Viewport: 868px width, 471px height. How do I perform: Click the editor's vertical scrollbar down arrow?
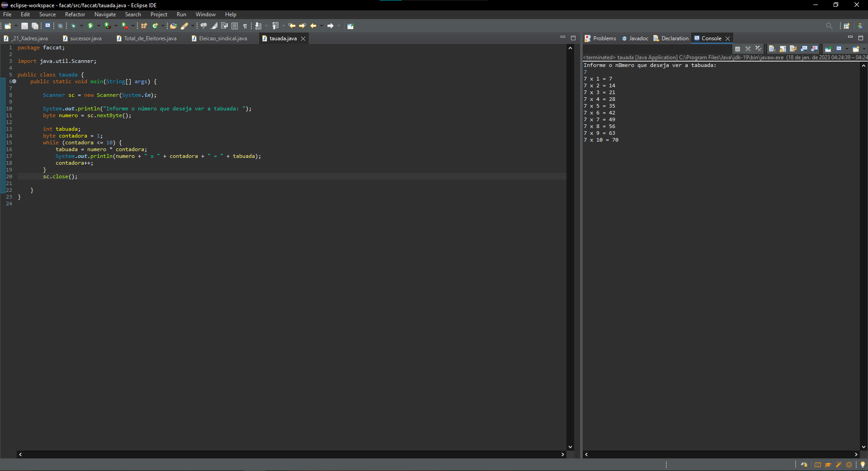570,447
